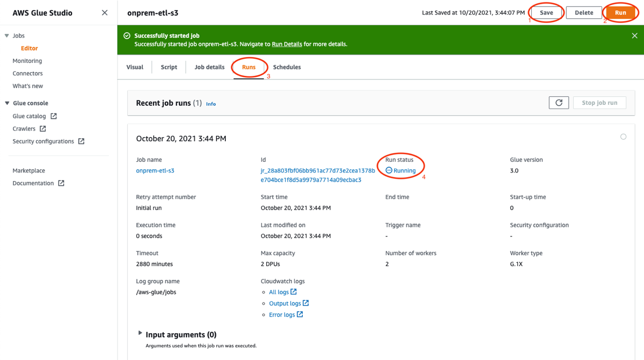Click the Save button
This screenshot has height=360, width=644.
tap(546, 12)
